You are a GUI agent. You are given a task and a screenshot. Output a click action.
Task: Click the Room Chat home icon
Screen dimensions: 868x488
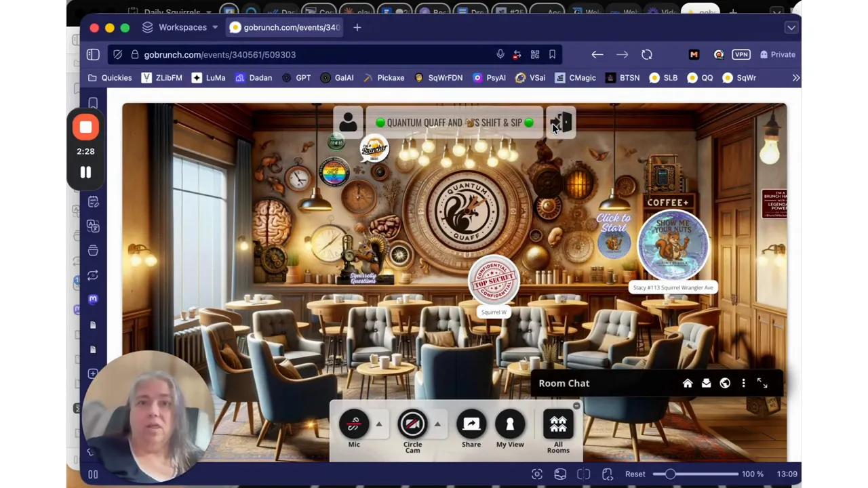click(x=688, y=384)
